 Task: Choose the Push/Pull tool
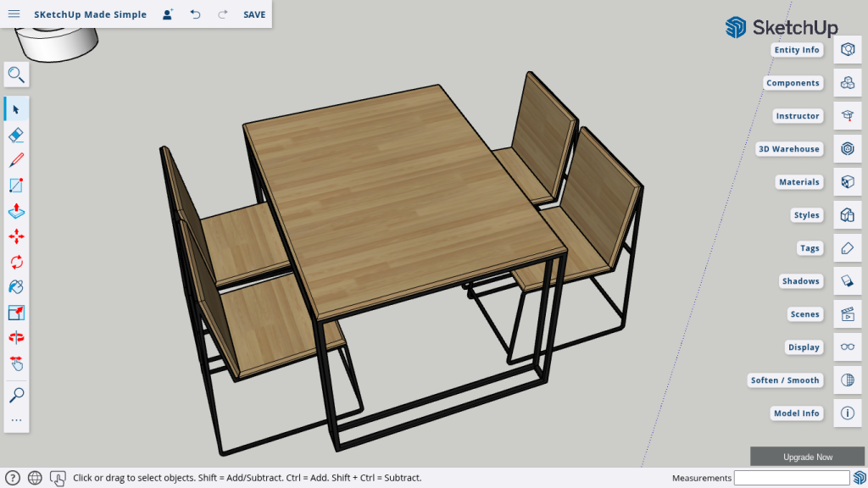[16, 211]
